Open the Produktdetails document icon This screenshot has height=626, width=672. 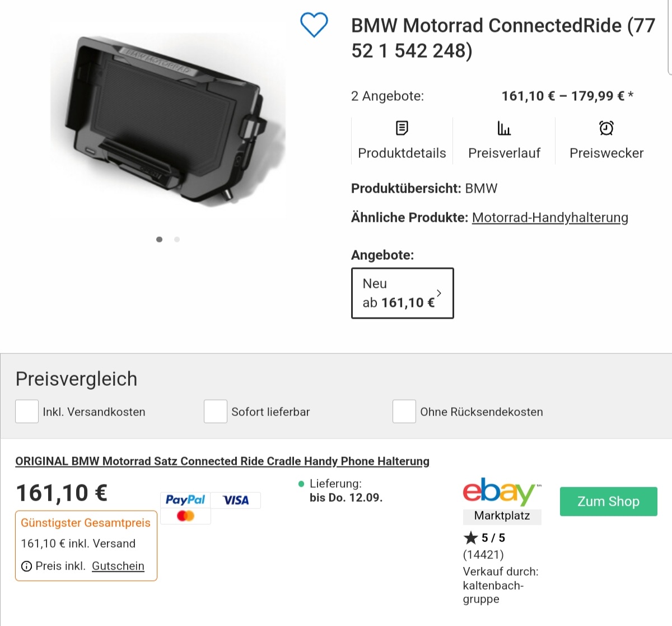coord(402,128)
